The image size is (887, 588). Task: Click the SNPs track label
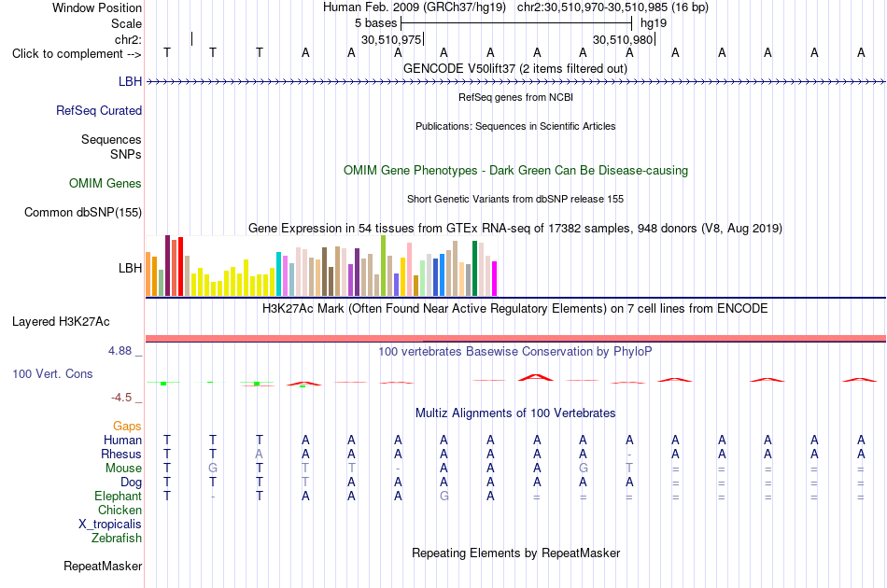126,154
